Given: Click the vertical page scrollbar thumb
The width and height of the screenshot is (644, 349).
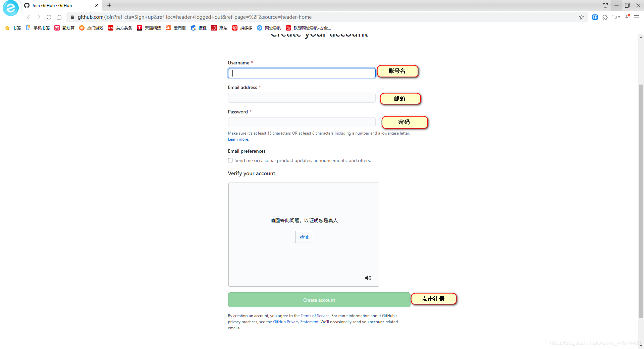Looking at the screenshot, I should 641,201.
